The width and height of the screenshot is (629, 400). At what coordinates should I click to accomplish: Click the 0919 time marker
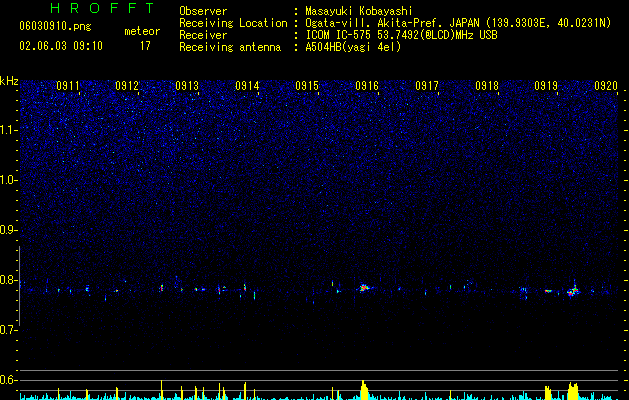[546, 86]
